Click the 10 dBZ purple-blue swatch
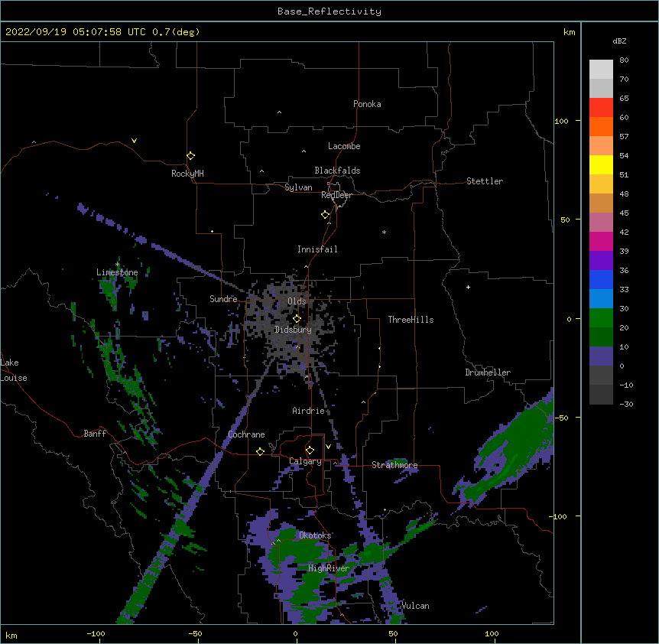The width and height of the screenshot is (659, 644). tap(601, 356)
